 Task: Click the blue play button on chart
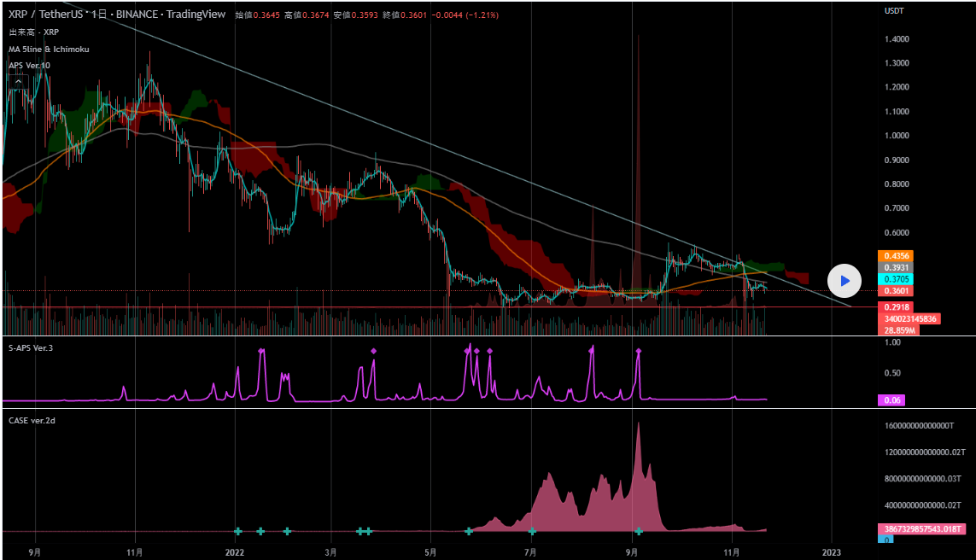(845, 280)
